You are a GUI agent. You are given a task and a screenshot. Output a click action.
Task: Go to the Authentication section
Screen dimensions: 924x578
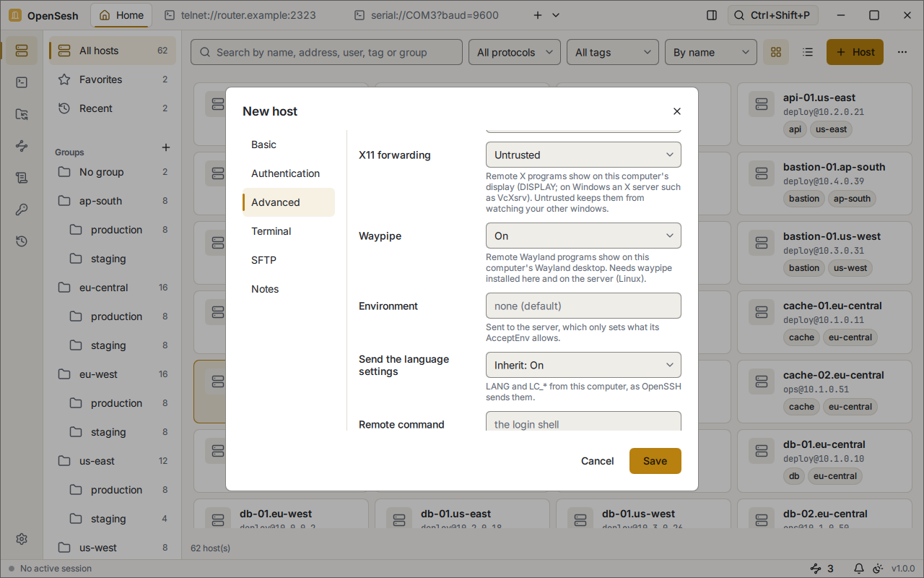click(289, 173)
